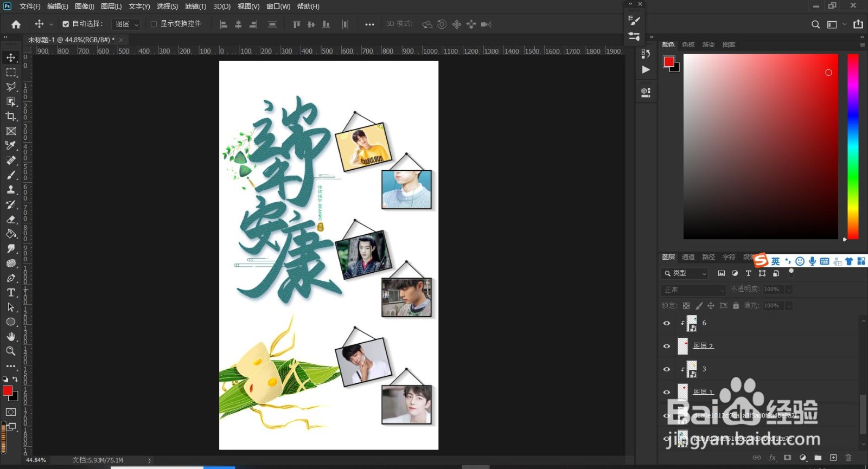This screenshot has width=868, height=469.
Task: Click the Share icon at top right
Action: click(x=858, y=24)
